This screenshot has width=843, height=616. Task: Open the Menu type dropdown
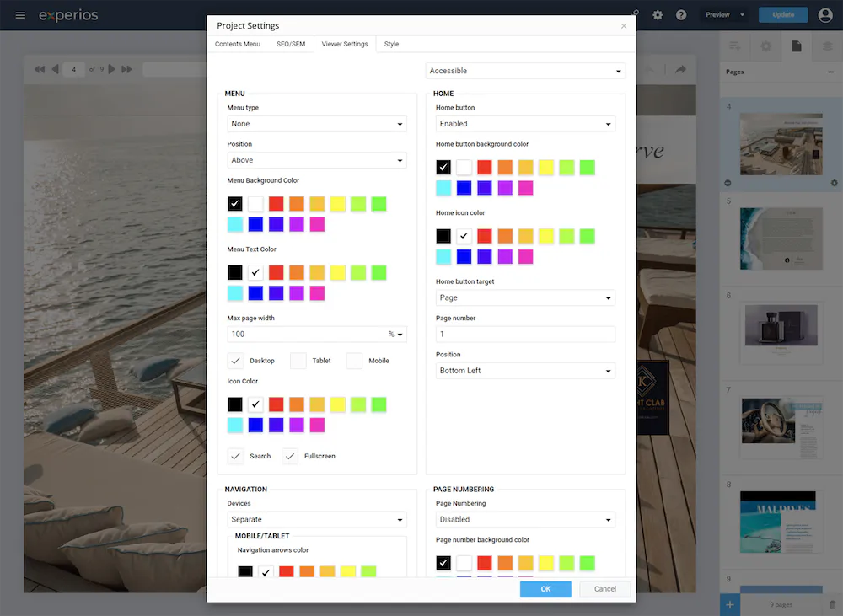click(x=317, y=124)
